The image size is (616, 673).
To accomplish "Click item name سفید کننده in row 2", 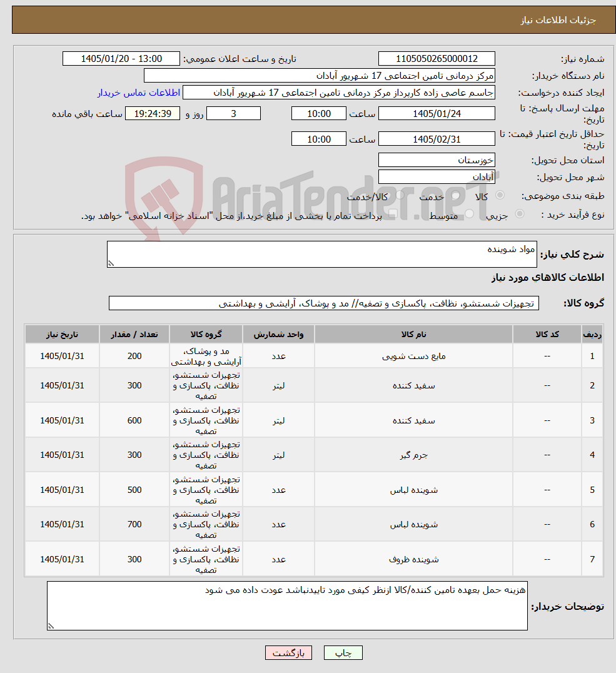I will click(413, 385).
